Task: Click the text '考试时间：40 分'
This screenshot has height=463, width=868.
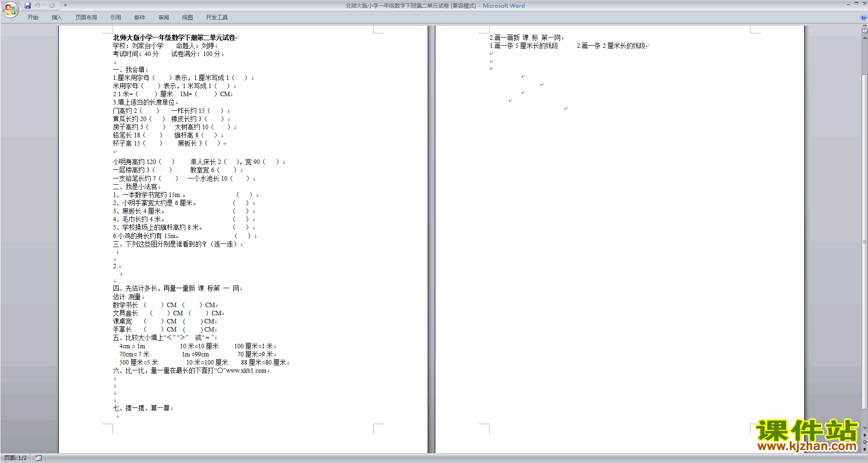Action: point(136,54)
